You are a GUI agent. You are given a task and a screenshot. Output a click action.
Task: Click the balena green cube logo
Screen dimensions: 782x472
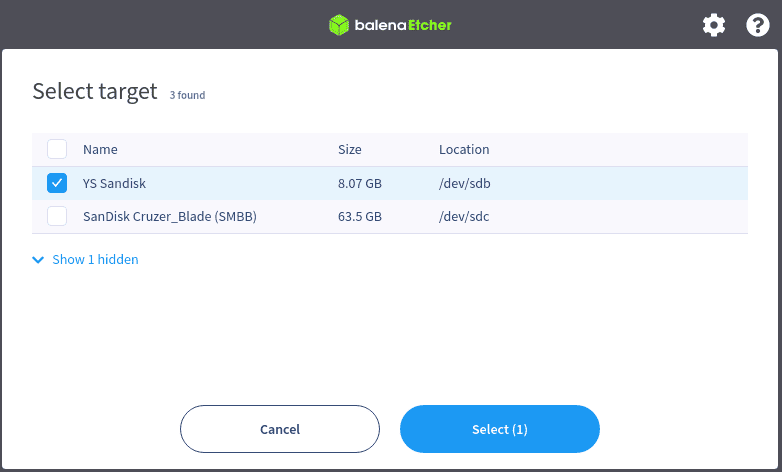[339, 25]
